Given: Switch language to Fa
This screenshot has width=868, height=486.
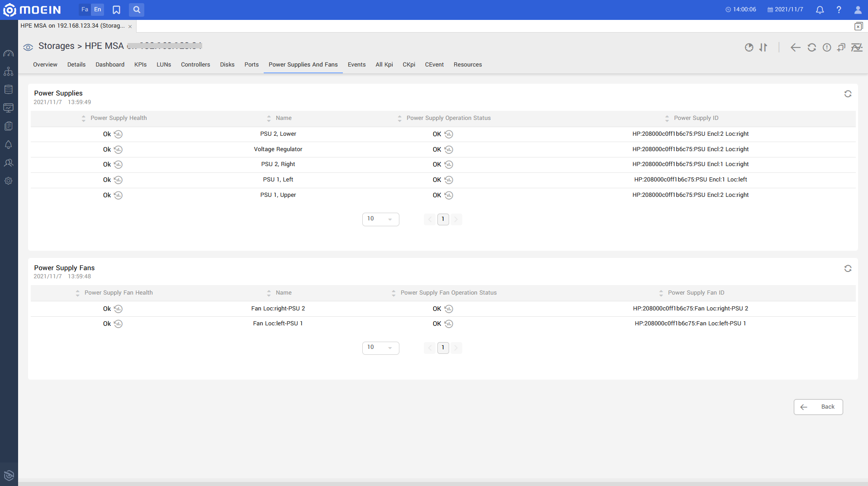Looking at the screenshot, I should [x=85, y=10].
